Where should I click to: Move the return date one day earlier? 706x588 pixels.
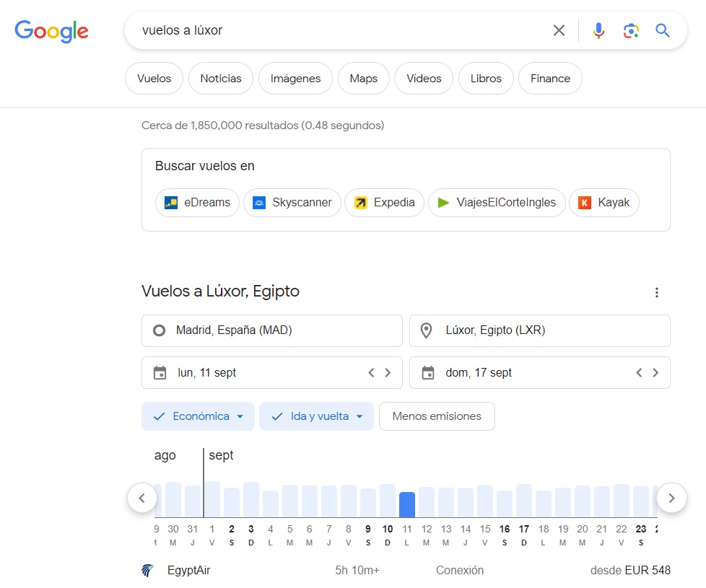click(639, 372)
